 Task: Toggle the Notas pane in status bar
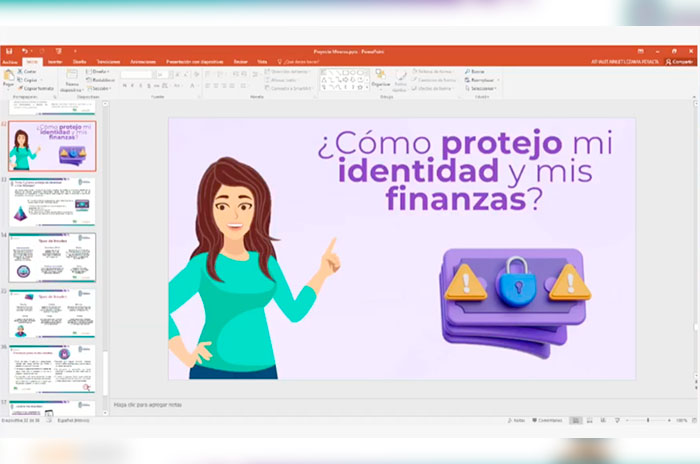516,420
